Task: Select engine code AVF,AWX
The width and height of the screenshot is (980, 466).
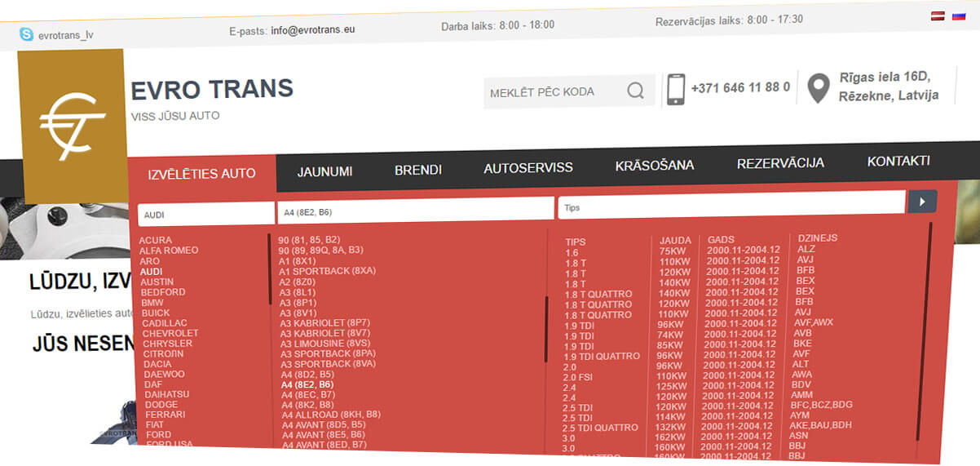Action: [814, 322]
